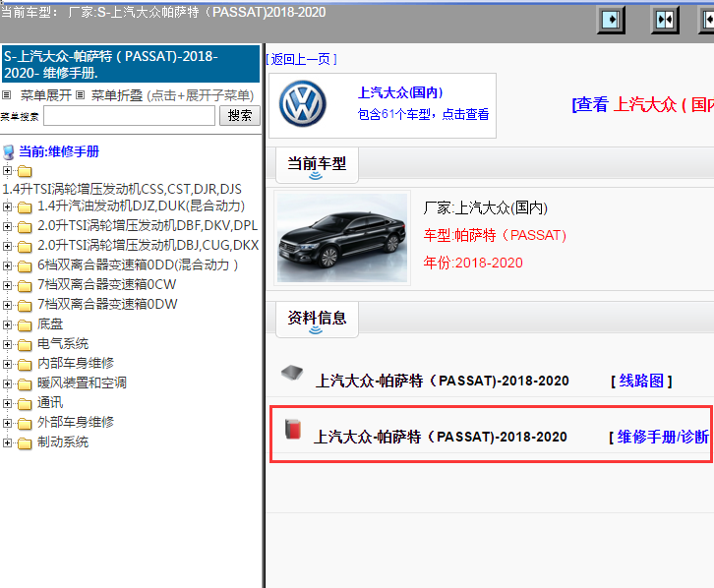Open 上汽大众(国内) brand link
This screenshot has width=714, height=588.
point(400,92)
